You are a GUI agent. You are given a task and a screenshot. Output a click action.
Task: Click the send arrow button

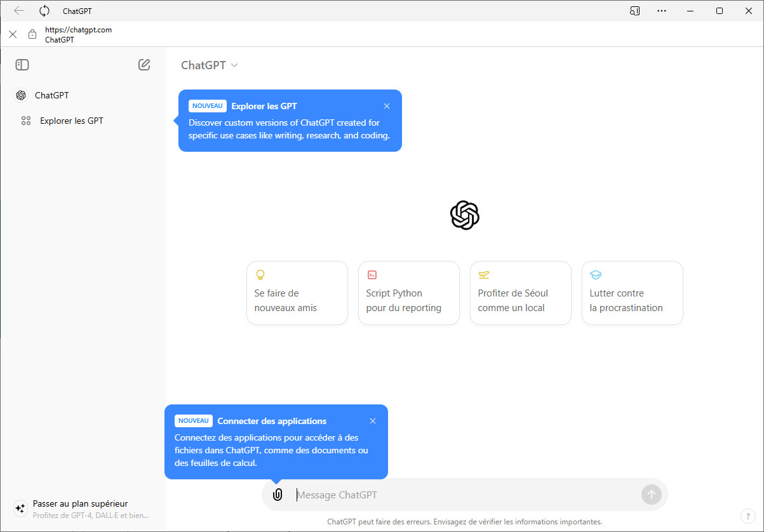click(x=652, y=495)
